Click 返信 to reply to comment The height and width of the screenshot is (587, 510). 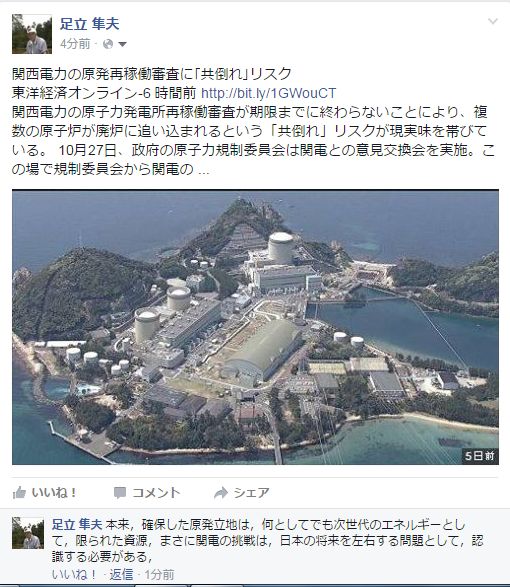tap(121, 575)
